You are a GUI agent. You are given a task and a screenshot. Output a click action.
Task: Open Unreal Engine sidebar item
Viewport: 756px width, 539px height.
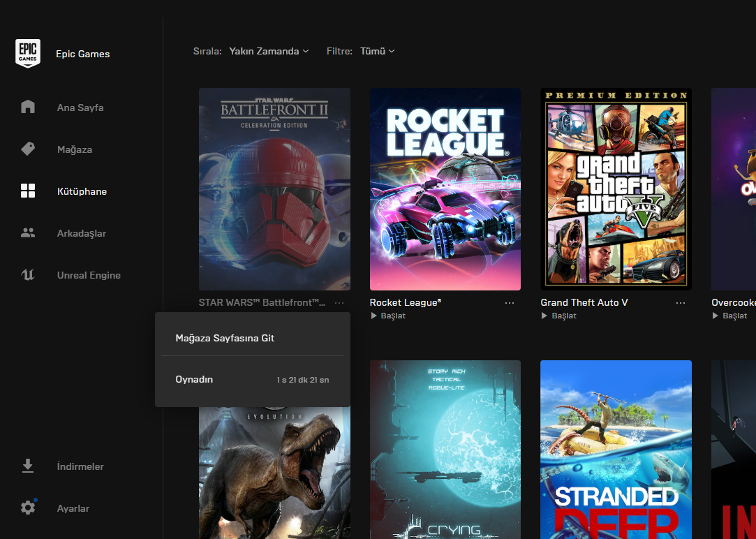(x=89, y=275)
